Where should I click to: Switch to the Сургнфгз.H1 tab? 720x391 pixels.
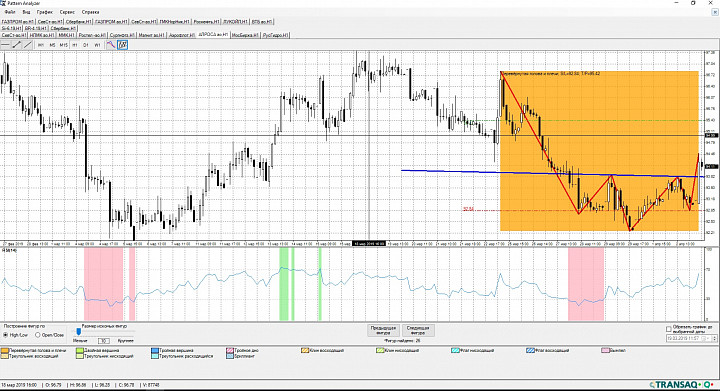(x=122, y=35)
